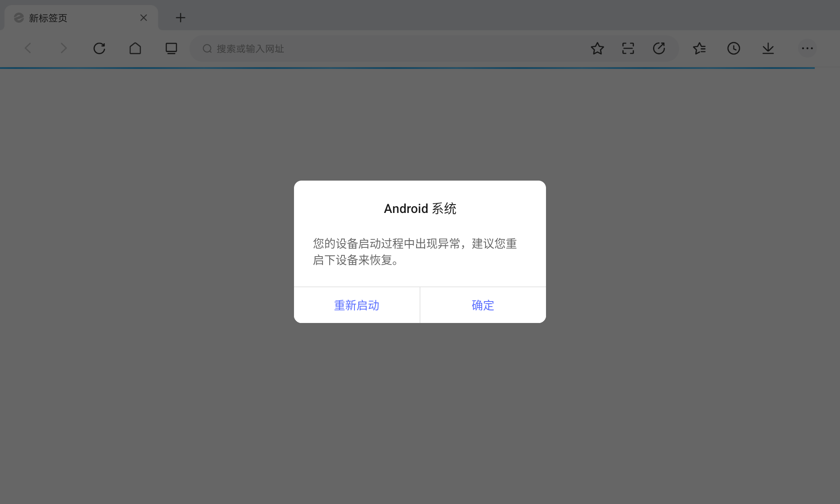840x504 pixels.
Task: Open the downloads icon
Action: [768, 48]
